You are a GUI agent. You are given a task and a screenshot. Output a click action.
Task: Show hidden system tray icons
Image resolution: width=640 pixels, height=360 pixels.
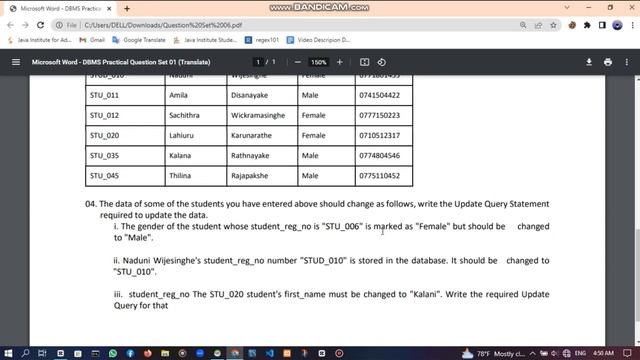pyautogui.click(x=533, y=353)
